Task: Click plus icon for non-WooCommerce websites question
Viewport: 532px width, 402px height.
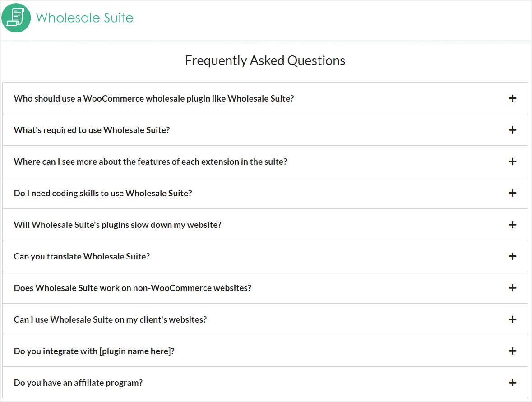Action: (512, 288)
